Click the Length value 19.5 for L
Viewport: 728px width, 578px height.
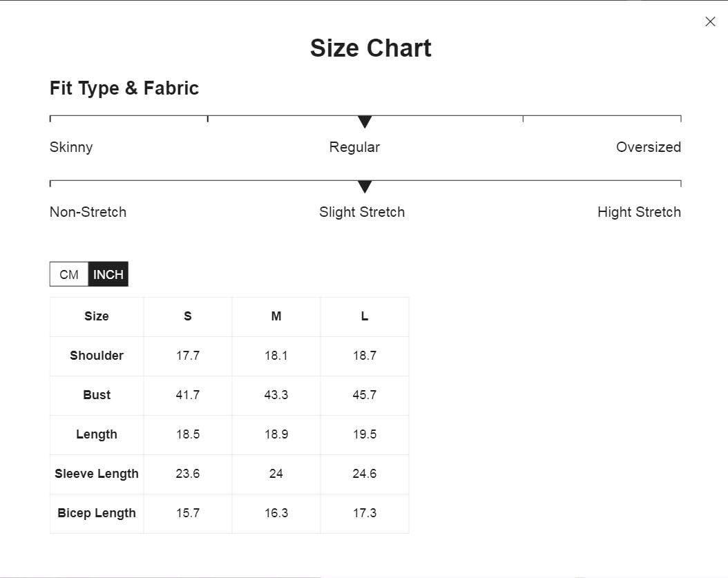pyautogui.click(x=365, y=434)
